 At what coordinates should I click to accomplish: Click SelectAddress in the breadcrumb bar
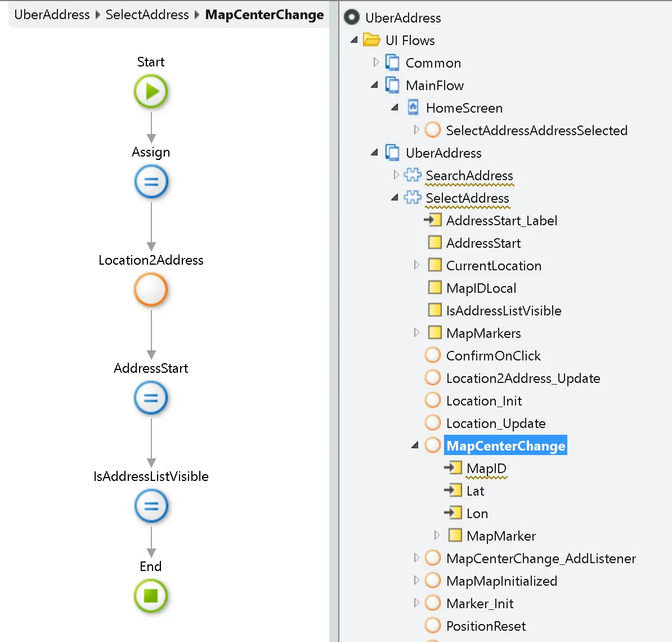[147, 15]
